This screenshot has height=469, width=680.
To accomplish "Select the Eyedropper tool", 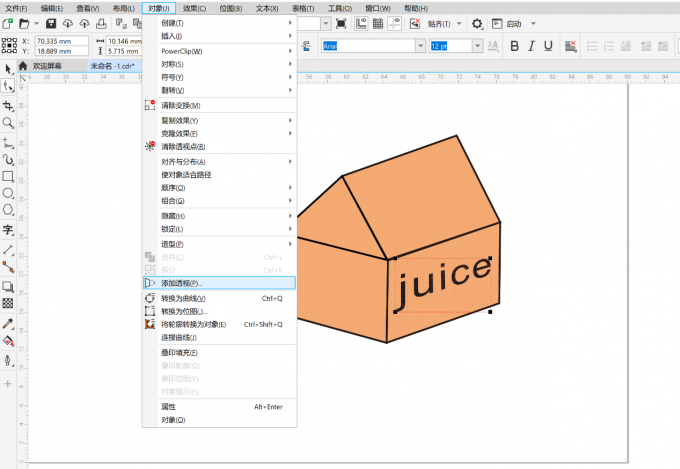I will click(x=8, y=323).
